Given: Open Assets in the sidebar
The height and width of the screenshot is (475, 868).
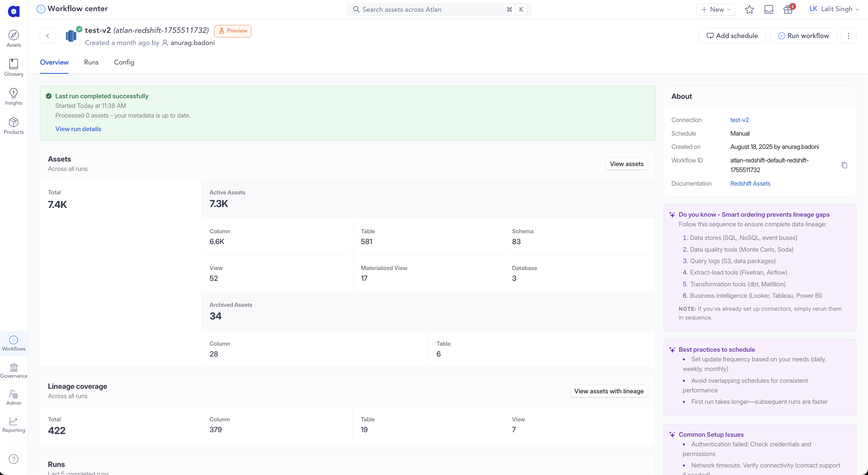Looking at the screenshot, I should pyautogui.click(x=14, y=39).
